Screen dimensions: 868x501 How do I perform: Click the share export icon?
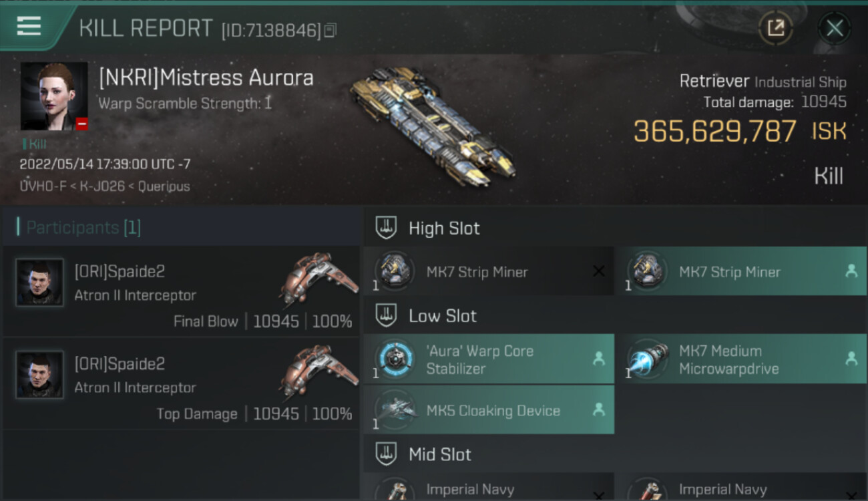(775, 28)
